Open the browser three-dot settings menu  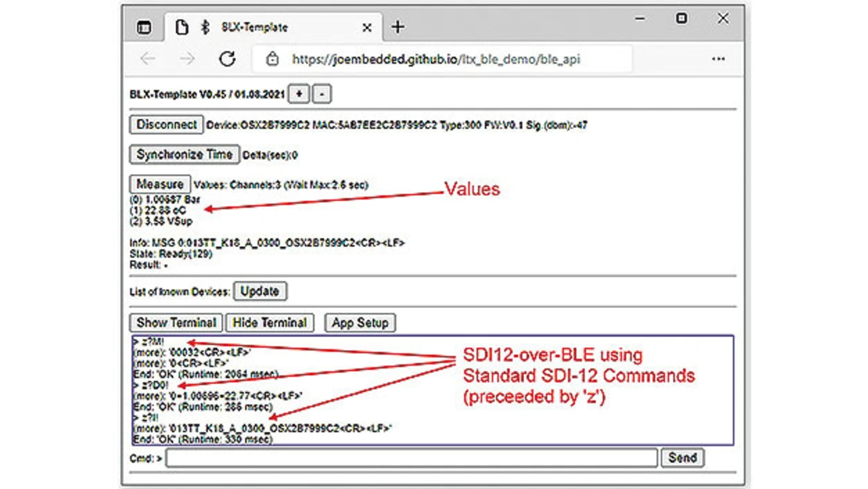[x=718, y=59]
